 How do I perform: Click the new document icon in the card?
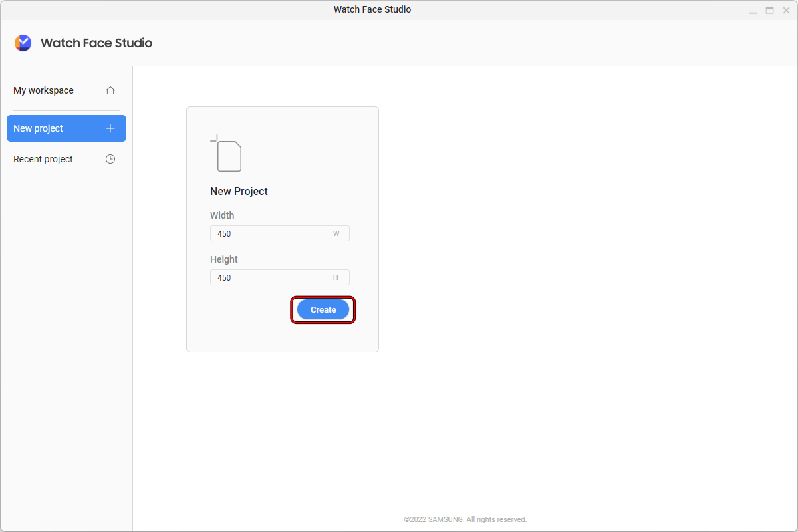coord(226,153)
